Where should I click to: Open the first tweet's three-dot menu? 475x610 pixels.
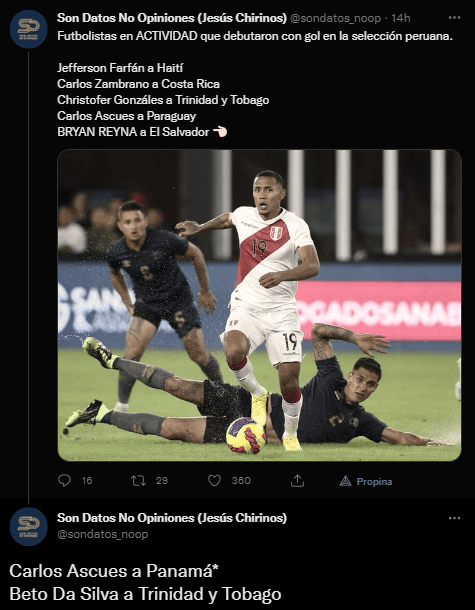click(454, 18)
